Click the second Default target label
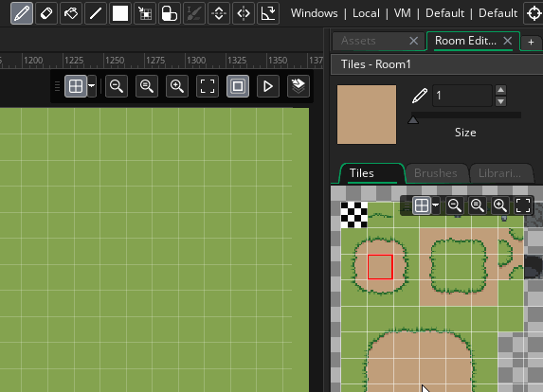This screenshot has height=392, width=543. click(x=498, y=13)
